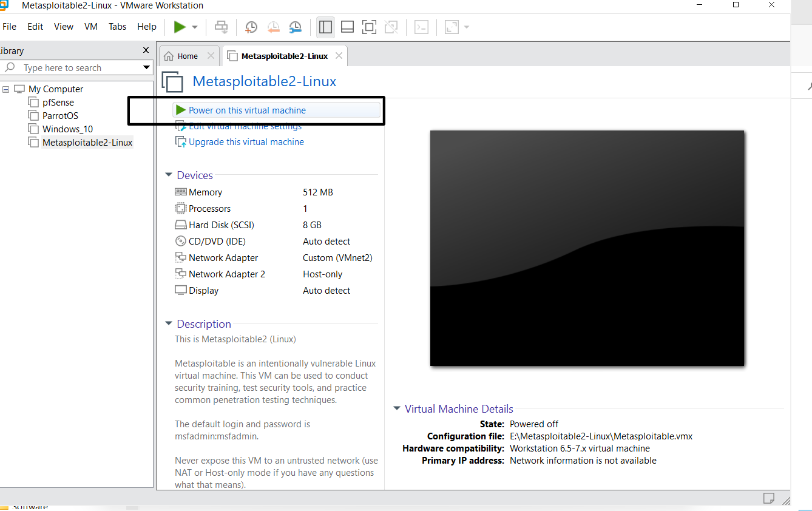The image size is (812, 511).
Task: Click Edit virtual machine settings link
Action: point(245,126)
